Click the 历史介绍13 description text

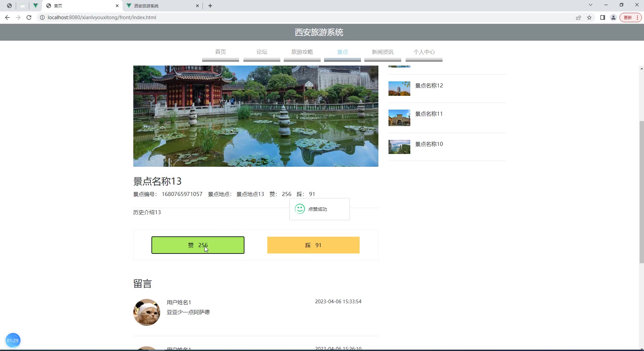pyautogui.click(x=147, y=212)
